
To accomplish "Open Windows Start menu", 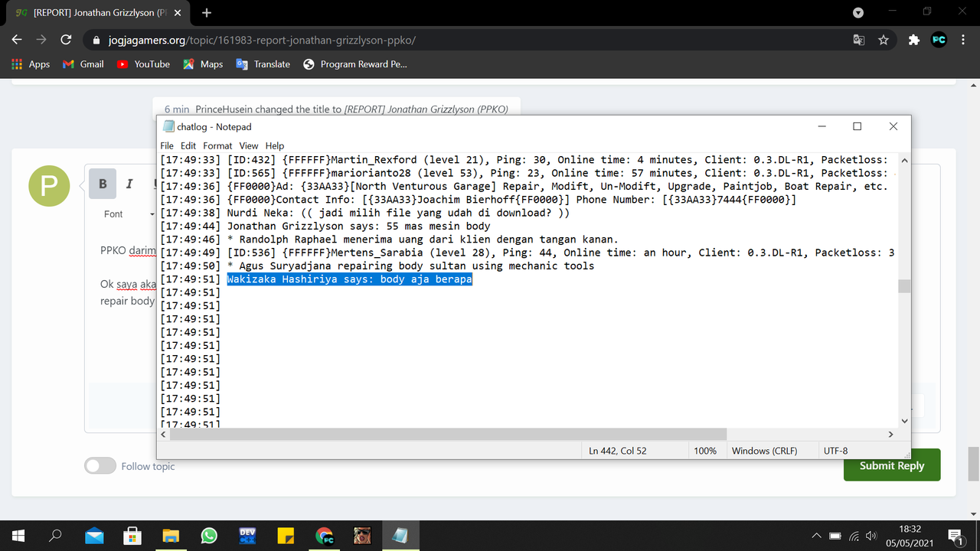I will pos(18,536).
